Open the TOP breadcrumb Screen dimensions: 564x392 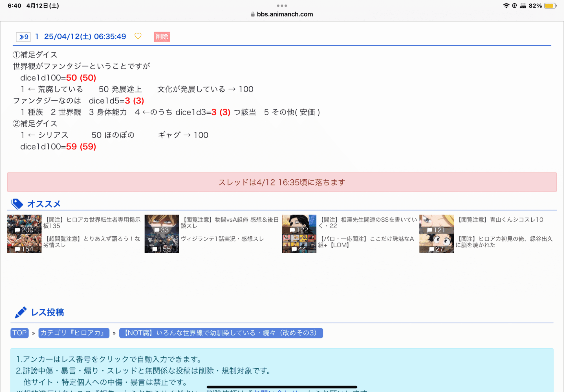click(19, 333)
